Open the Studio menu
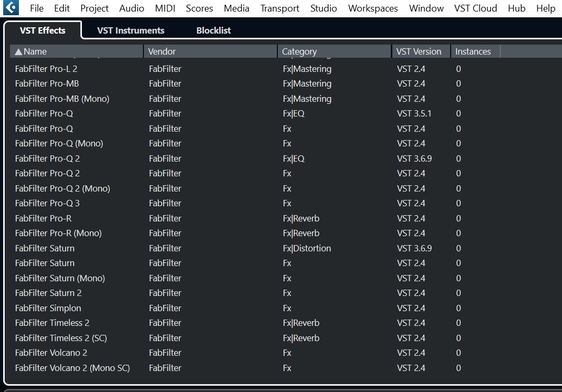 click(x=324, y=8)
